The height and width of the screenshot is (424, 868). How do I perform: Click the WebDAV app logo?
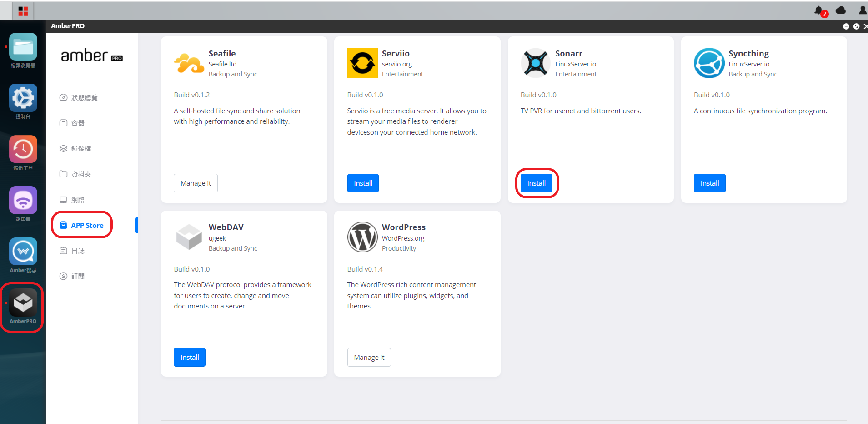(189, 237)
